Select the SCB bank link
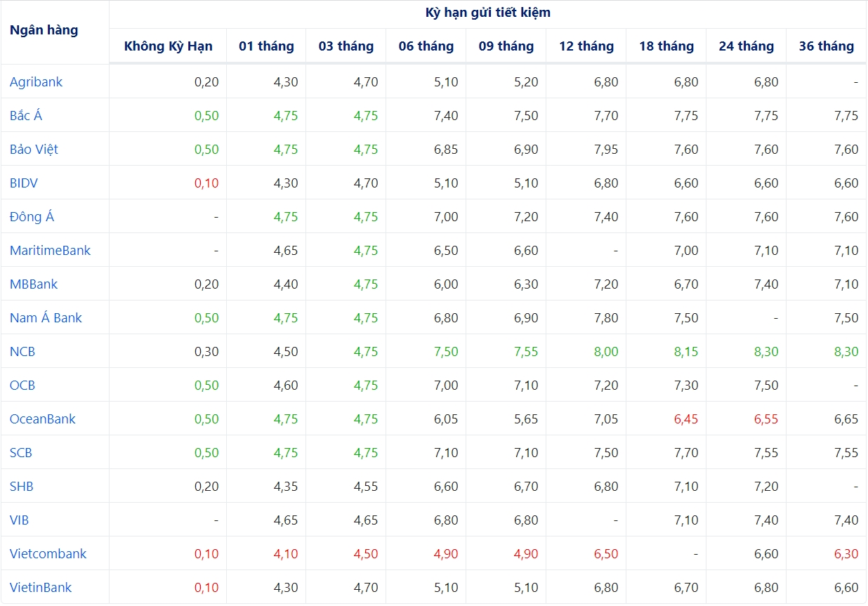This screenshot has width=868, height=606. (x=21, y=453)
